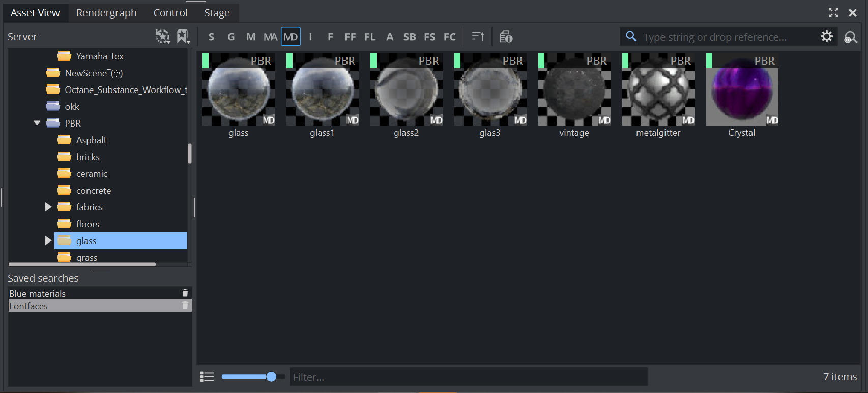Toggle the MA asset type filter

[270, 37]
